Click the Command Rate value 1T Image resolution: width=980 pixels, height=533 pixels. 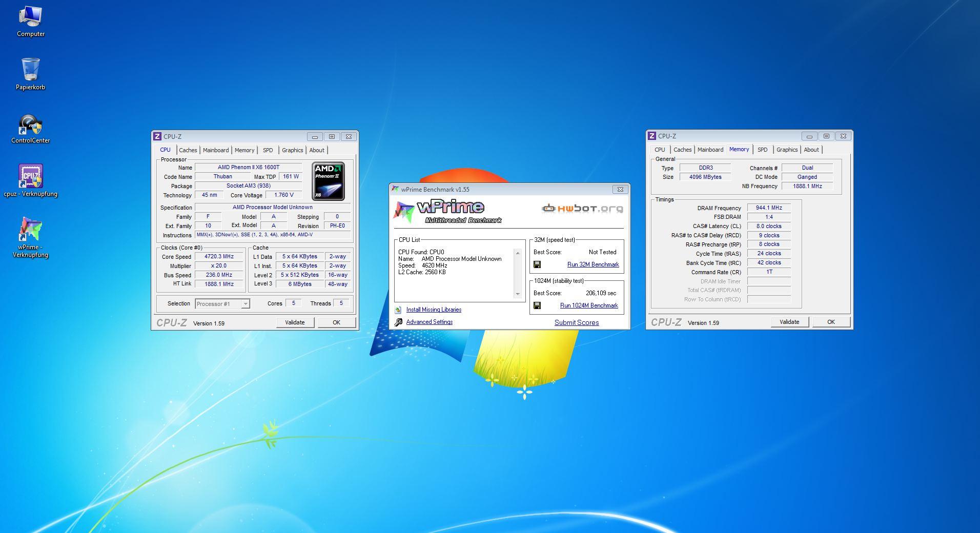pyautogui.click(x=769, y=272)
